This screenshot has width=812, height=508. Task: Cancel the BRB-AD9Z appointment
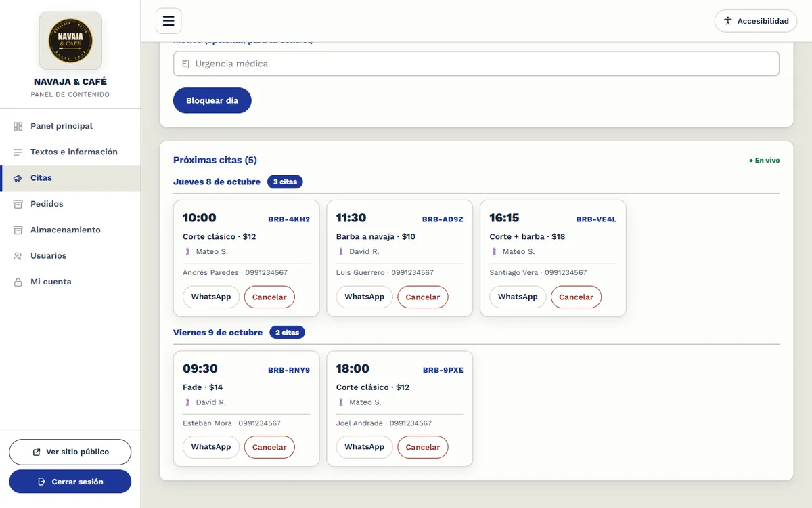(x=423, y=297)
